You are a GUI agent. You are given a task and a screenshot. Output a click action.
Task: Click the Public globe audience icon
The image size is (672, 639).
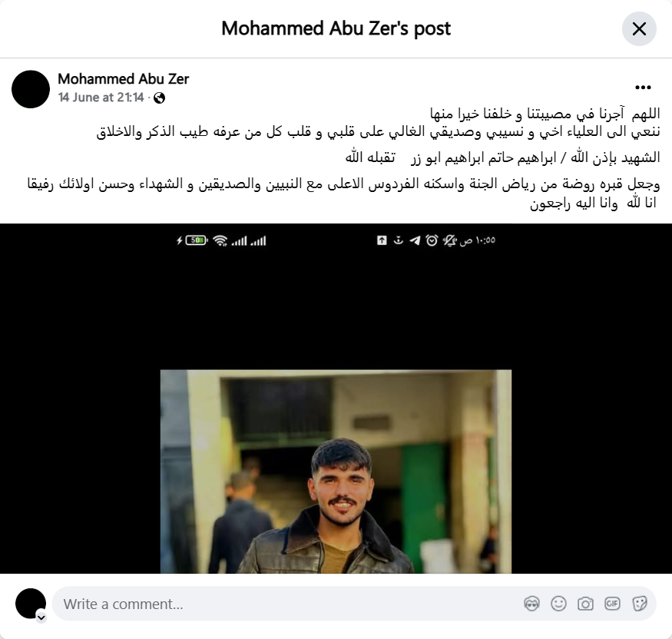pos(160,98)
